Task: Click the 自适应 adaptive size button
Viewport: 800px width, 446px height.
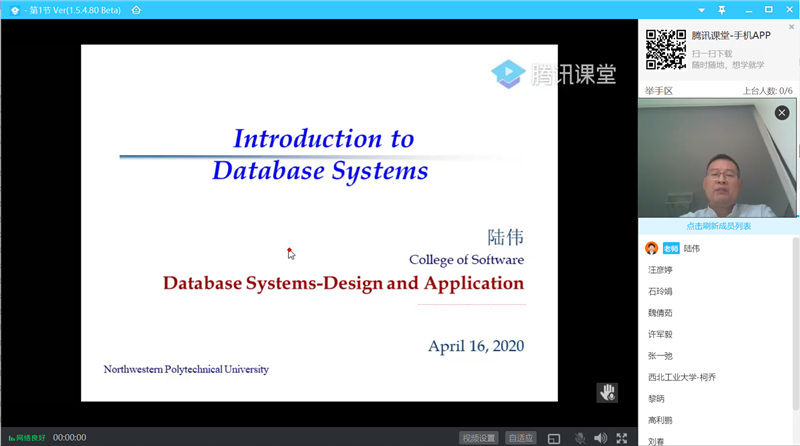Action: pyautogui.click(x=520, y=438)
